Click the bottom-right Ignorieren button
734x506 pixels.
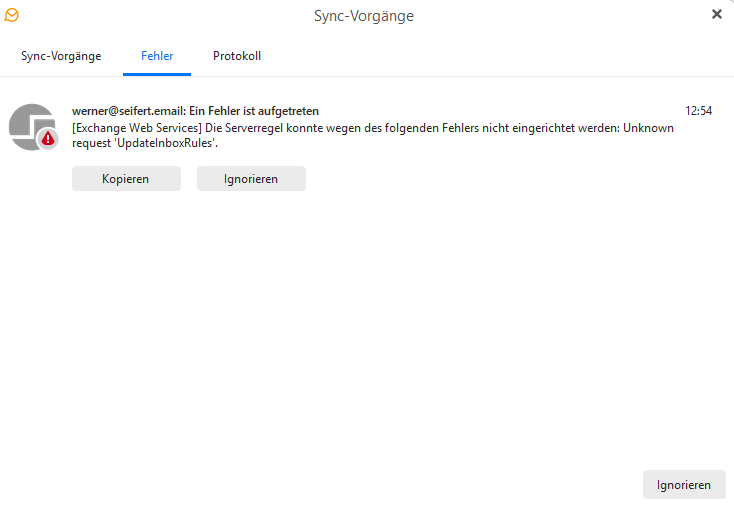[x=684, y=485]
